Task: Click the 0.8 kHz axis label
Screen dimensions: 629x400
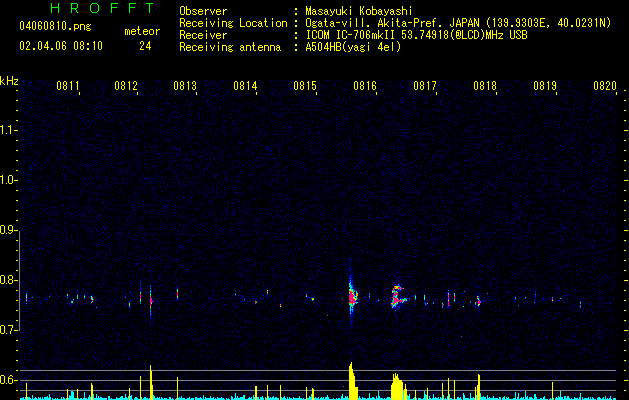Action: click(x=9, y=280)
